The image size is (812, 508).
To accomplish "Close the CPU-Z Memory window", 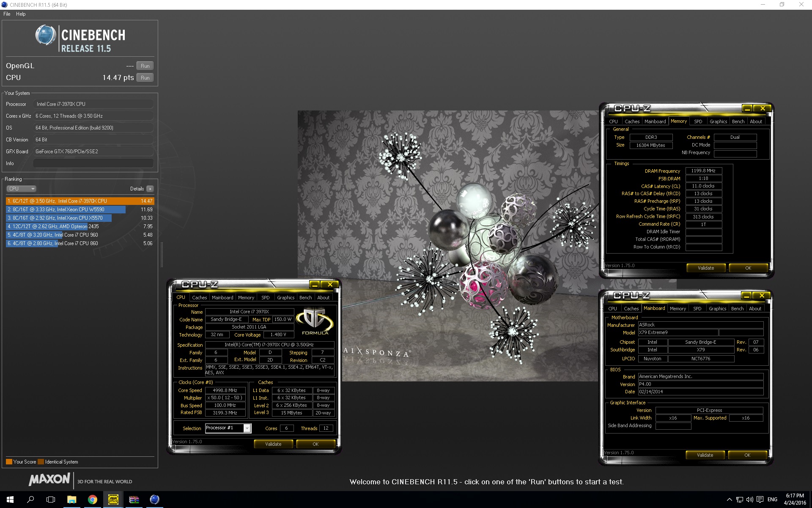I will tap(763, 109).
